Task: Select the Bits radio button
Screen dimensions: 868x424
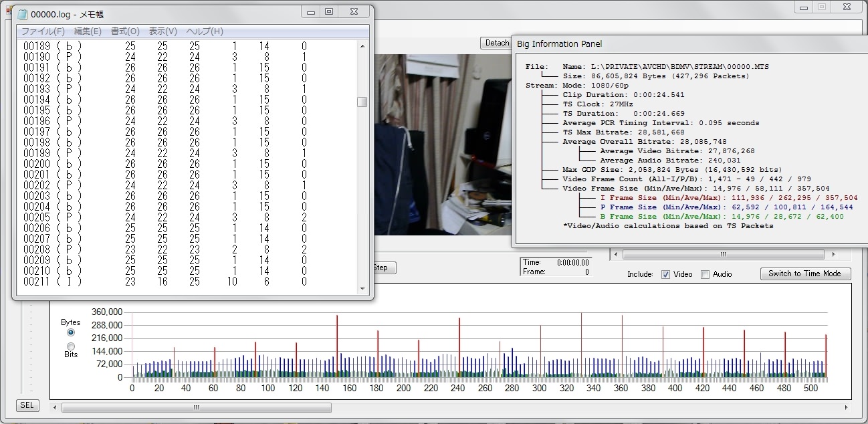Action: (x=71, y=346)
